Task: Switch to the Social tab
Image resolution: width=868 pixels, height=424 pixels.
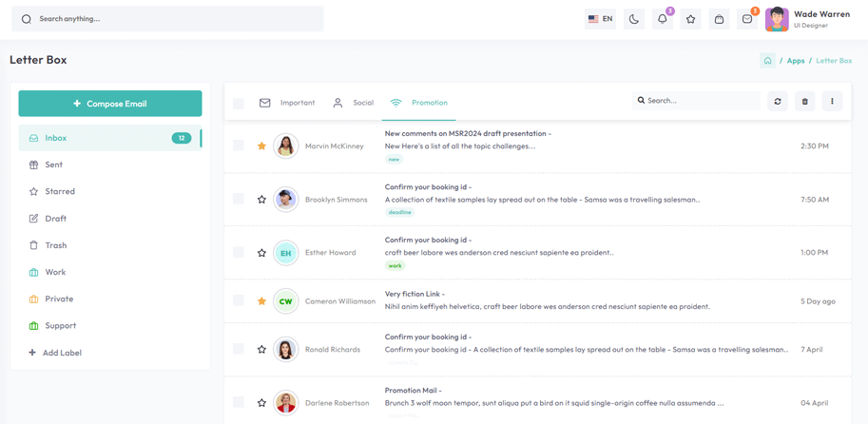Action: coord(353,103)
